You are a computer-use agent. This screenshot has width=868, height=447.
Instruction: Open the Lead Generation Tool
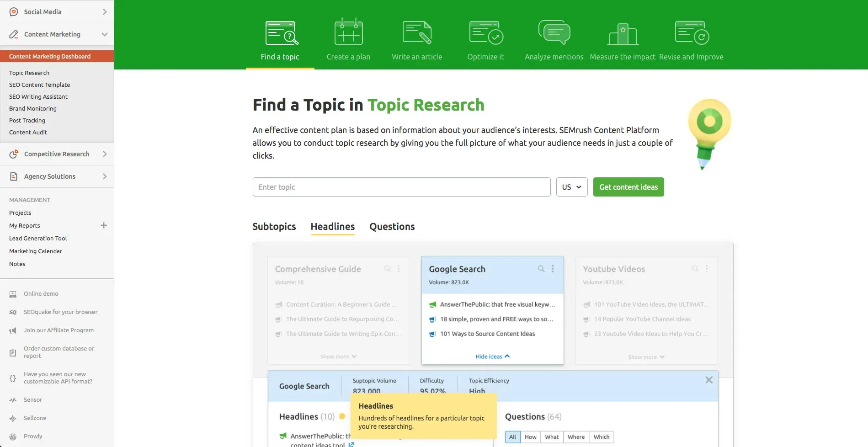pyautogui.click(x=38, y=239)
